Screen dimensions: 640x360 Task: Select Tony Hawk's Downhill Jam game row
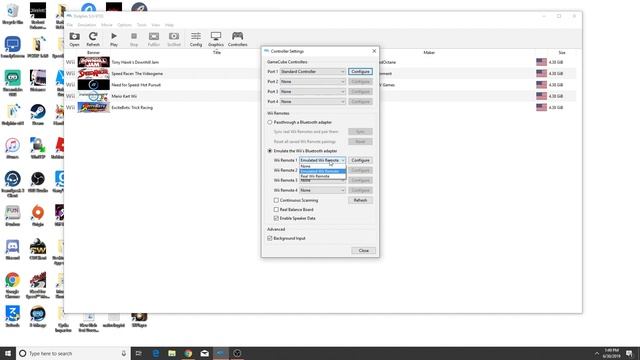(x=321, y=62)
